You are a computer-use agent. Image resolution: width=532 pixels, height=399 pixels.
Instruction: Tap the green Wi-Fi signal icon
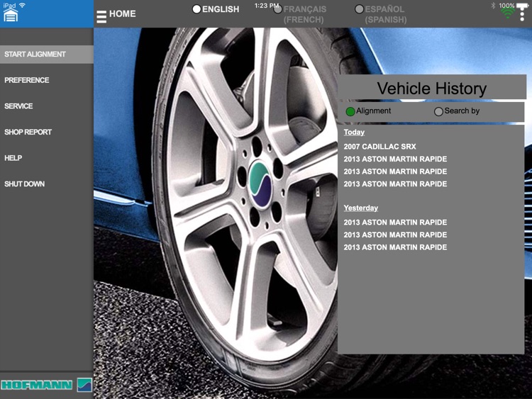[x=508, y=13]
